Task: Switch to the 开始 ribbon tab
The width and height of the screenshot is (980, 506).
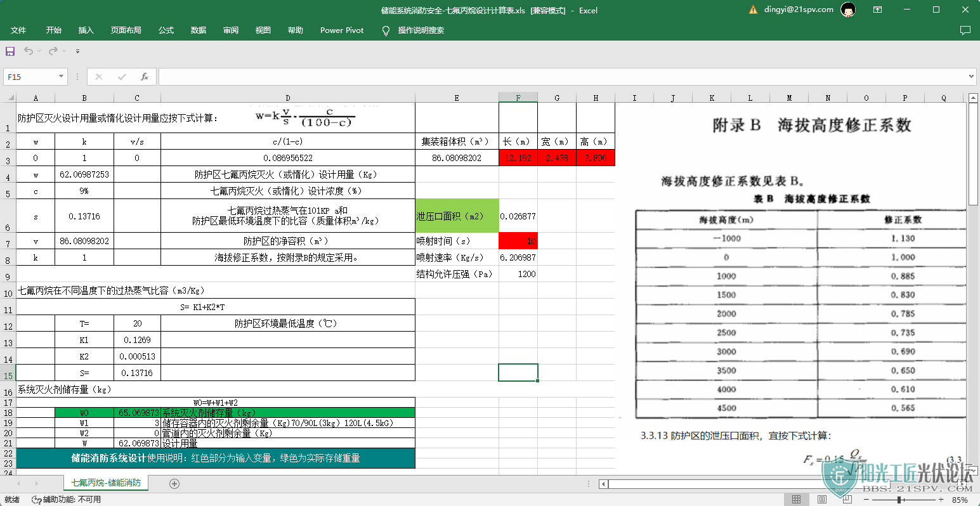Action: [54, 30]
